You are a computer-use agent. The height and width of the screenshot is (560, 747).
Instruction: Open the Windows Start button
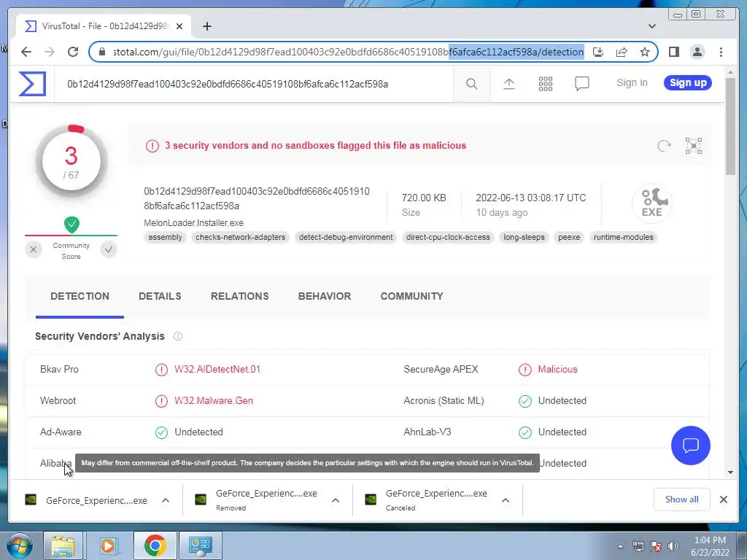(19, 545)
